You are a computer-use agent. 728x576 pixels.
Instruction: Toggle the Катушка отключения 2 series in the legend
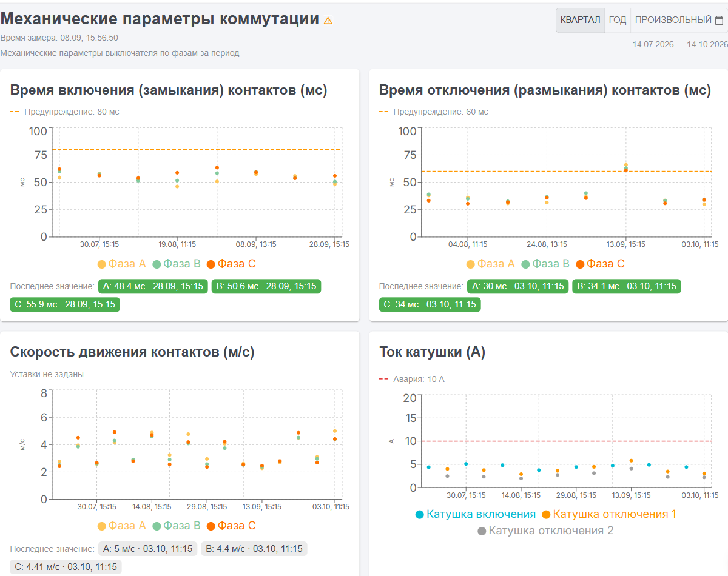tap(545, 531)
